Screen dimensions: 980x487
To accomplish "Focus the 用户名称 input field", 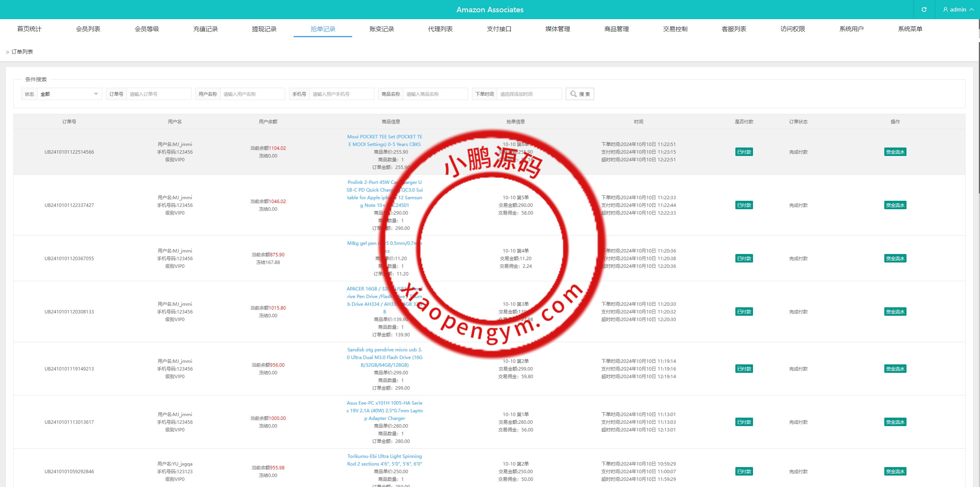I will [x=252, y=94].
